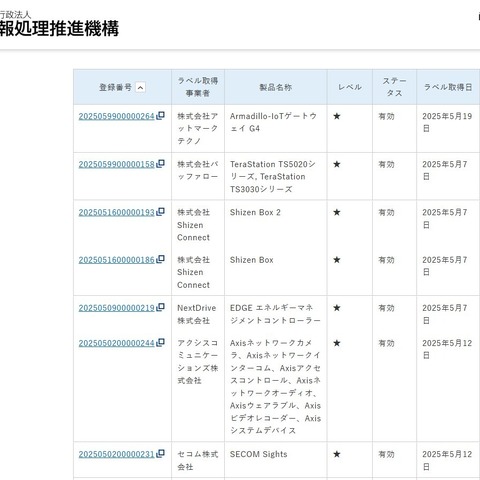Click the star level icon for Shizen Box 2
480x480 pixels.
[337, 212]
